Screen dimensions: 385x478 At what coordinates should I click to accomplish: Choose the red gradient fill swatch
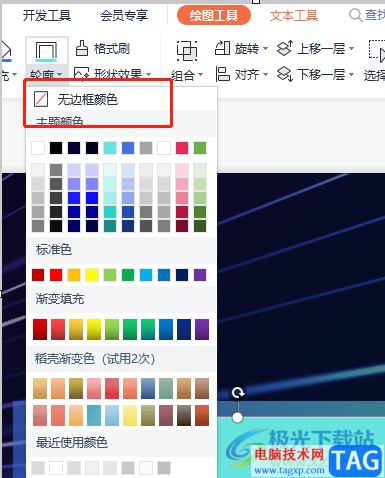[40, 329]
